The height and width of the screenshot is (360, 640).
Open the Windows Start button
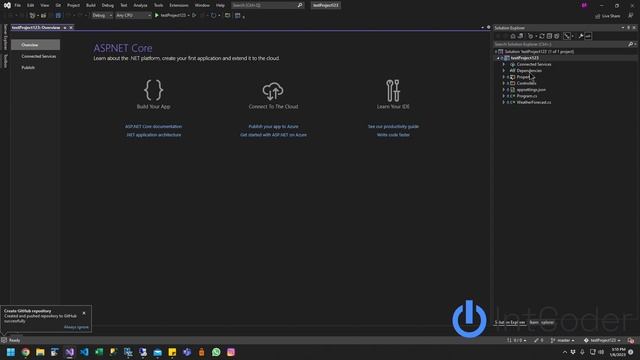tap(11, 352)
